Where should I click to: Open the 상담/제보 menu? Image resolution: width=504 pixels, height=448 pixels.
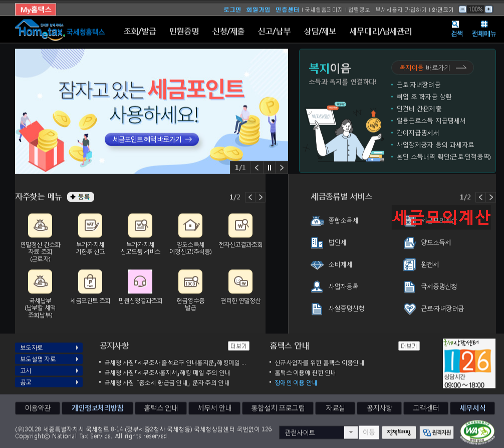(x=320, y=32)
